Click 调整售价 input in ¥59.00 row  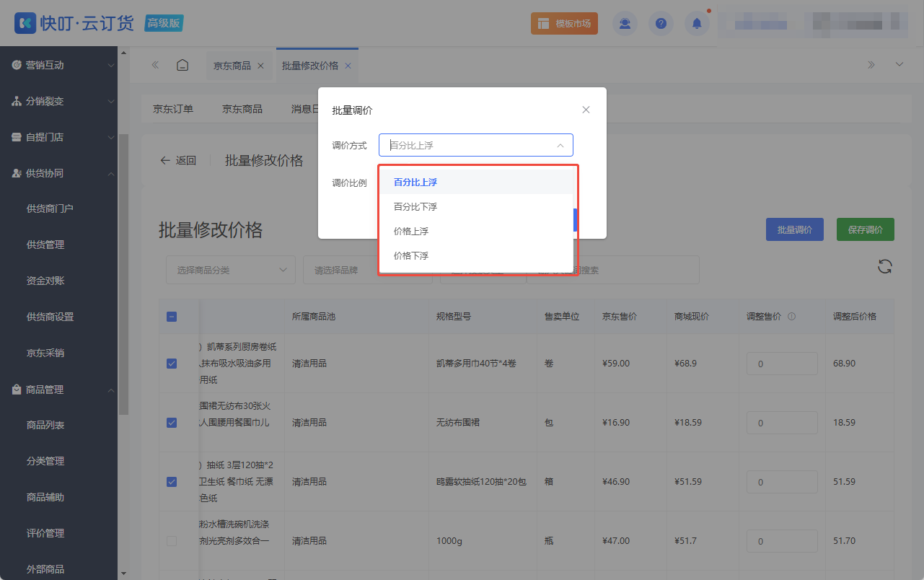782,364
